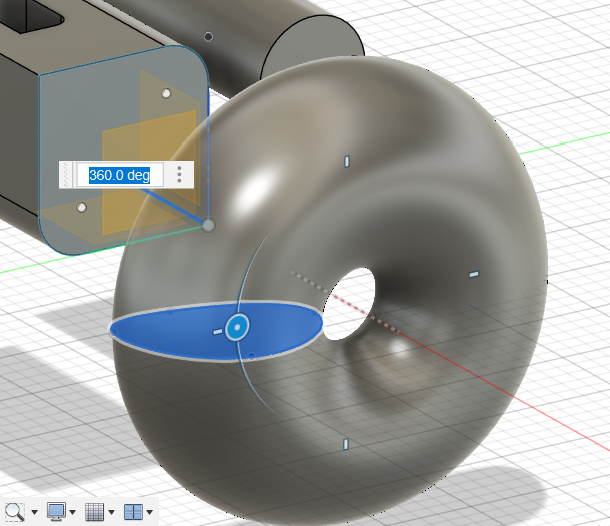
Task: Expand the Display Settings dropdown arrow
Action: (x=72, y=512)
